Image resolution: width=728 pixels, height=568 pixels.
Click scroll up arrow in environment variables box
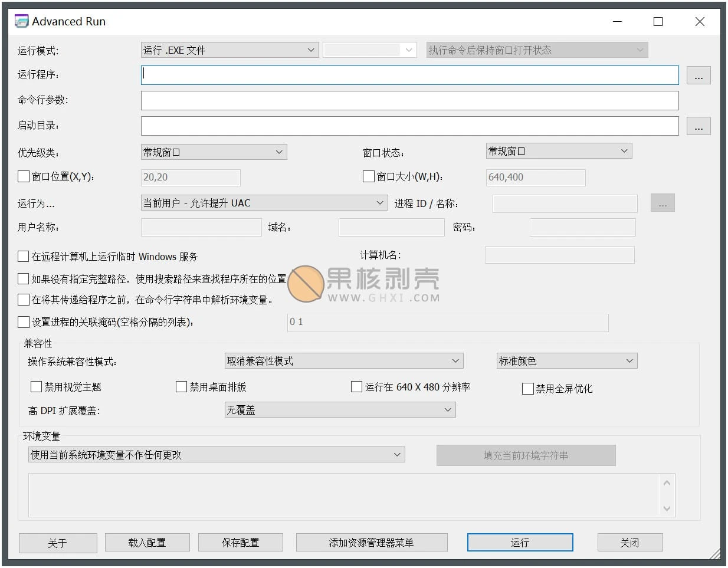coord(667,483)
